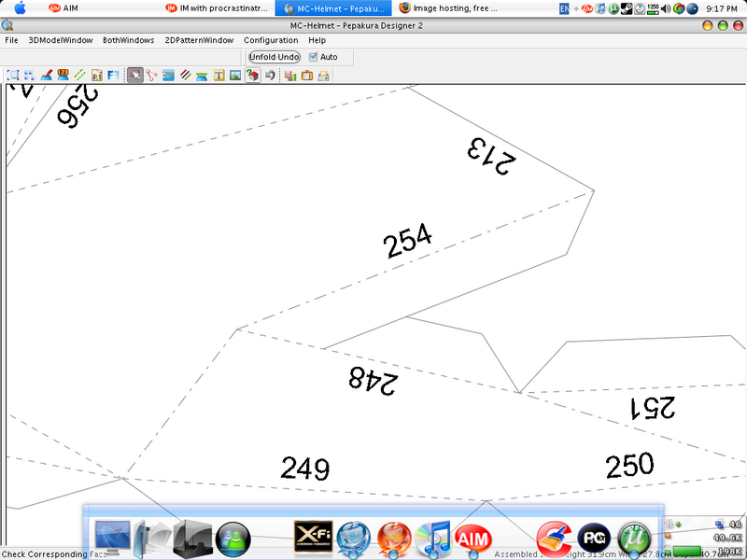747x560 pixels.
Task: Switch to the Image hosting Firefox taskbar tab
Action: click(448, 8)
